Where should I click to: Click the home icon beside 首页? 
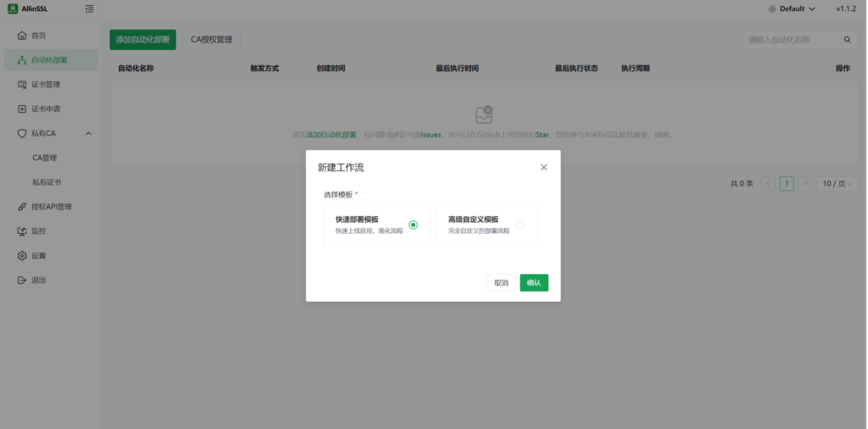pos(22,36)
